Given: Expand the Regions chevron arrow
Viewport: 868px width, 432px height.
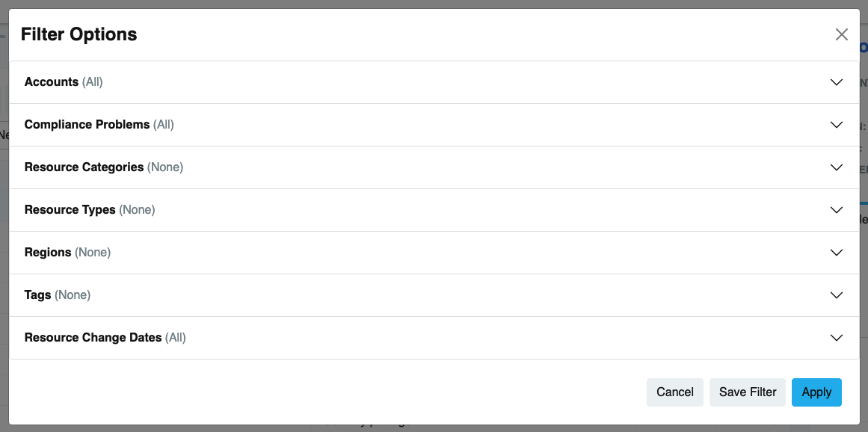Looking at the screenshot, I should 837,253.
